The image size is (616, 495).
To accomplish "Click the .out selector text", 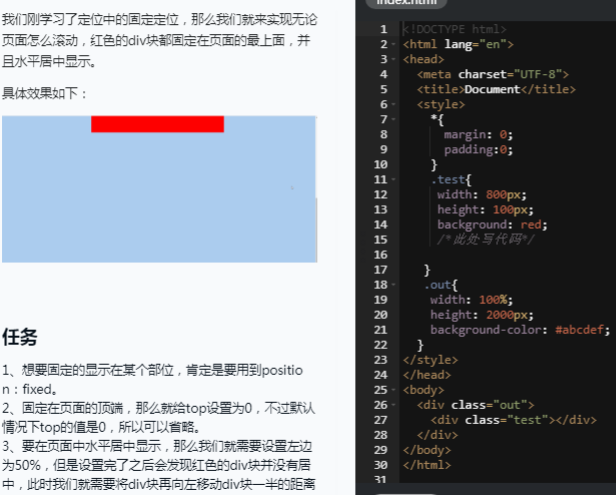I will coord(437,285).
